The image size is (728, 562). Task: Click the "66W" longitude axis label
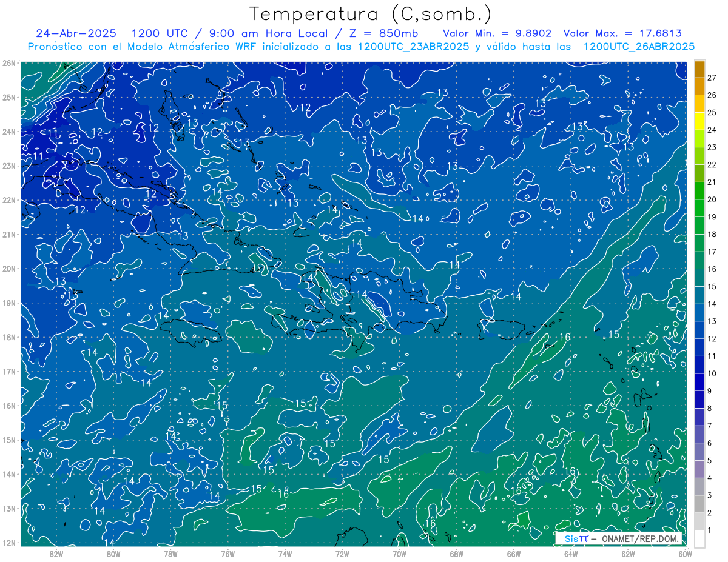click(x=514, y=554)
